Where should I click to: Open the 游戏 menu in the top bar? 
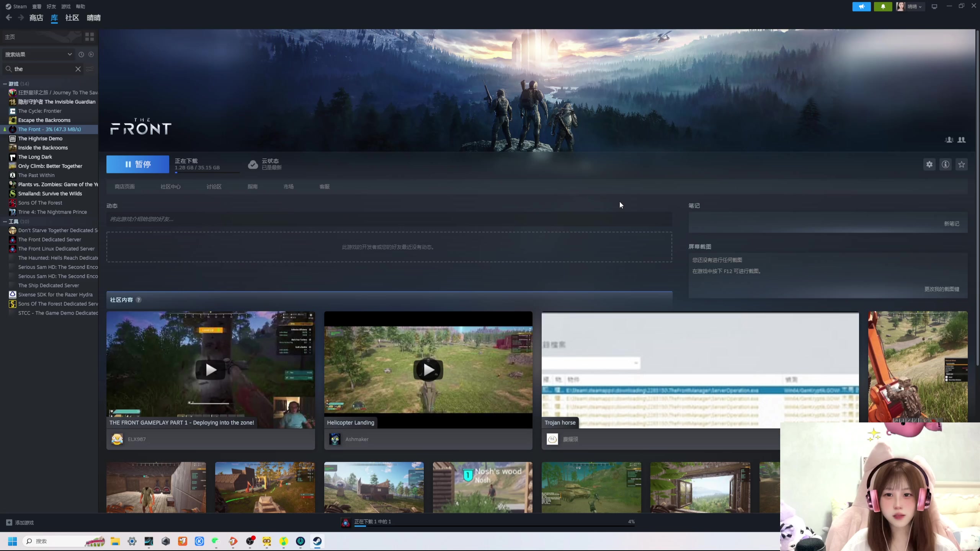[66, 7]
